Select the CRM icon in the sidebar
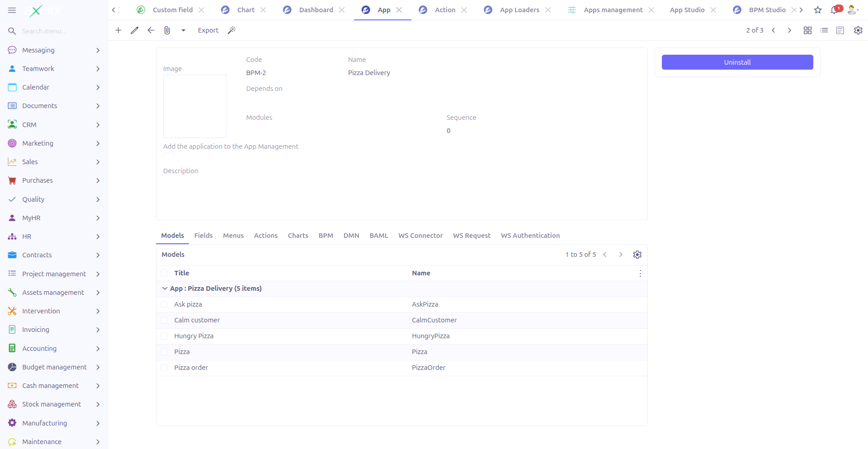This screenshot has height=449, width=868. pos(12,125)
